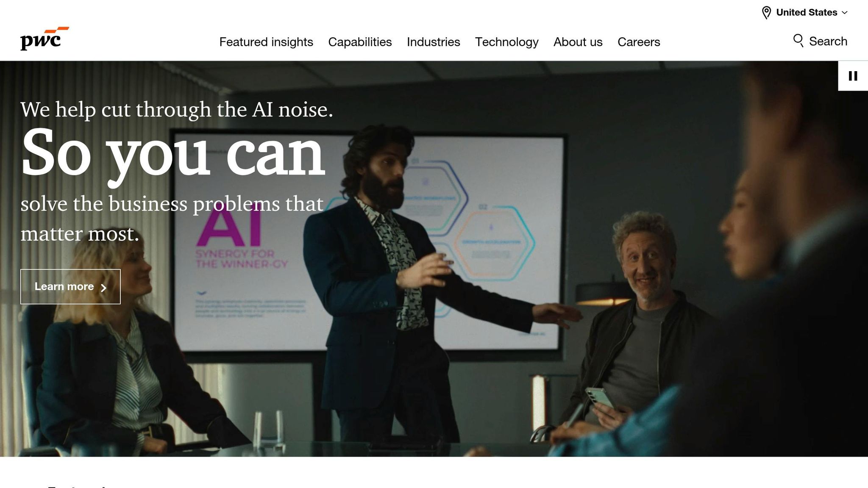
Task: Expand the chevron beside United States
Action: point(845,13)
